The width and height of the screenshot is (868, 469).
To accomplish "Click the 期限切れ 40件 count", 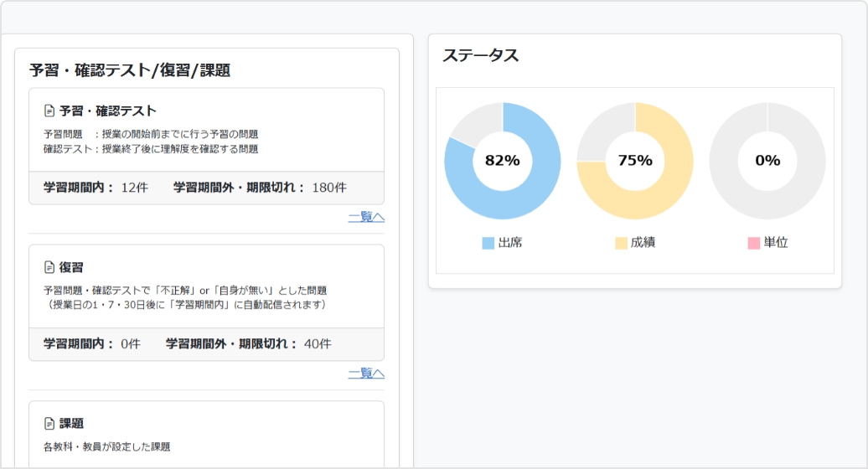I will pos(318,344).
